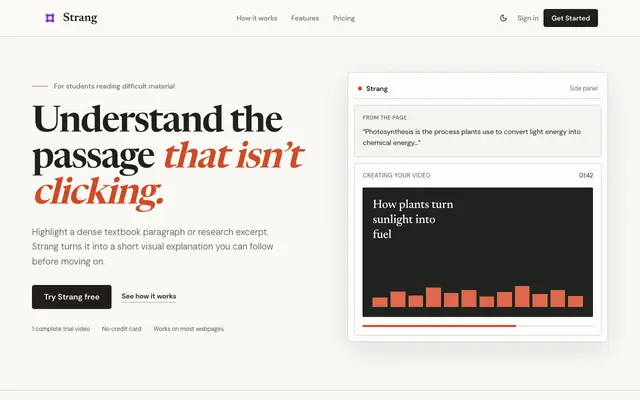Viewport: 640px width, 400px height.
Task: Click the orange video progress bar
Action: (x=439, y=326)
